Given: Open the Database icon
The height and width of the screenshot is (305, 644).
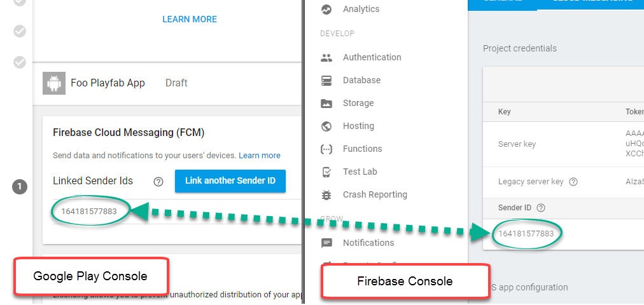Looking at the screenshot, I should click(x=326, y=80).
